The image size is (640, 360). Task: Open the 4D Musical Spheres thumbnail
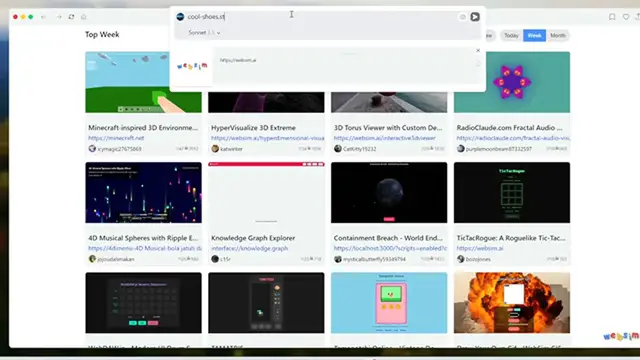click(x=143, y=193)
